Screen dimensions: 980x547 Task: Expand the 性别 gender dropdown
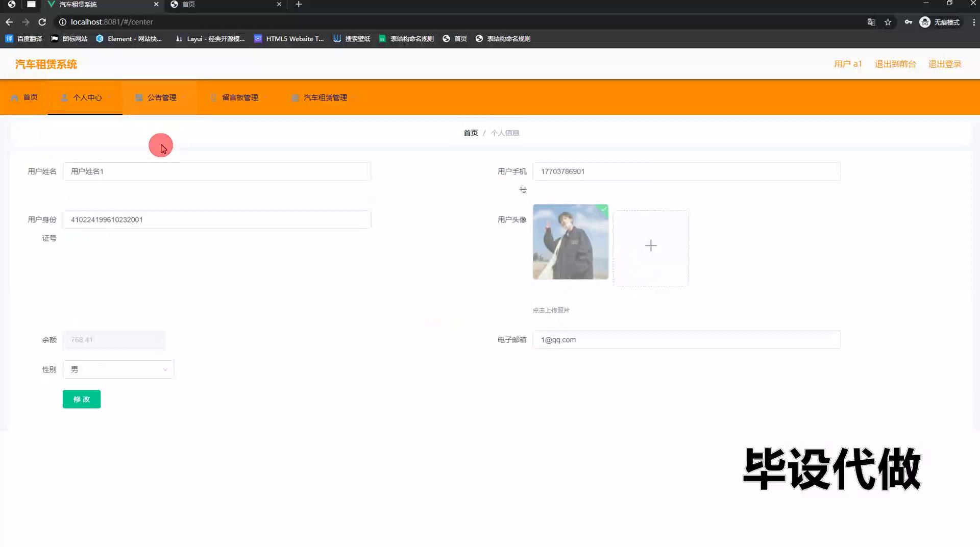pos(118,369)
